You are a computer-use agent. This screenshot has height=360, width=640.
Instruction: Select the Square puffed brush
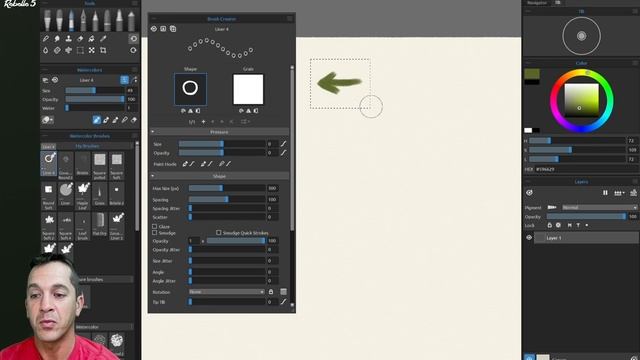tap(100, 165)
